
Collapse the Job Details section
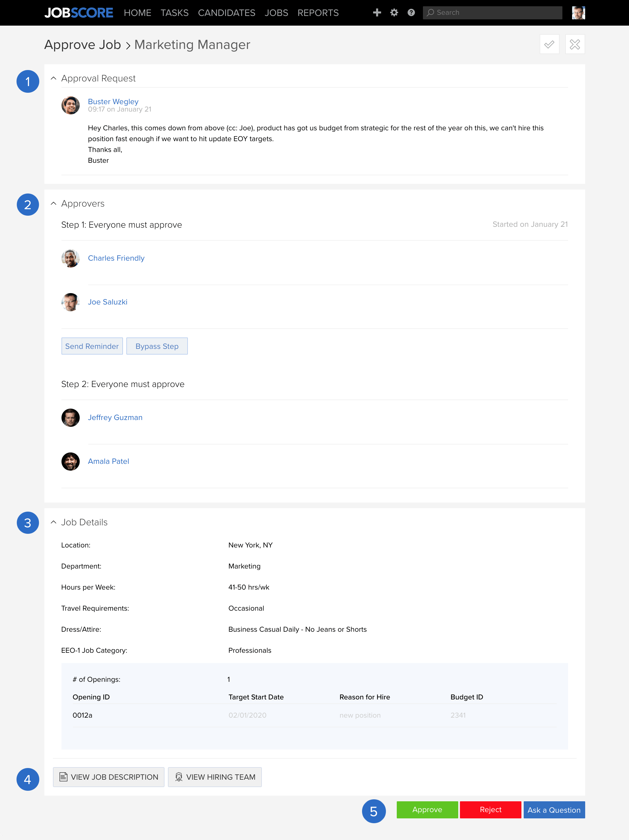pyautogui.click(x=54, y=522)
